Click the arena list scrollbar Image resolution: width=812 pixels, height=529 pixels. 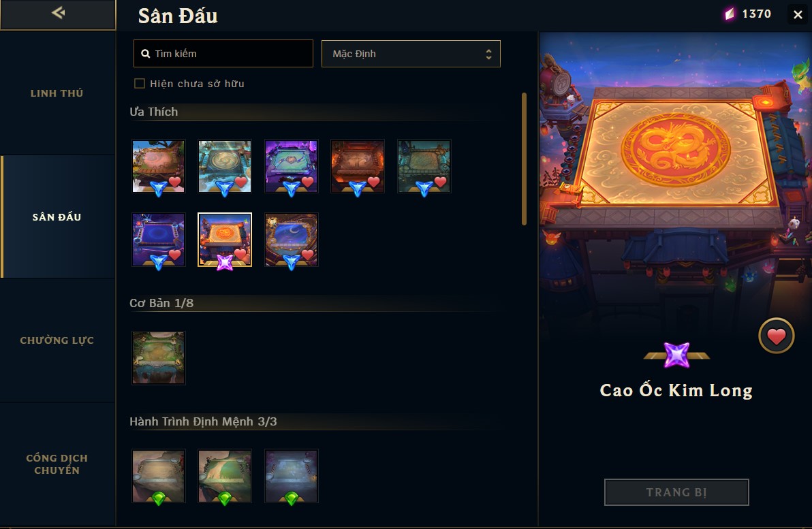click(524, 159)
